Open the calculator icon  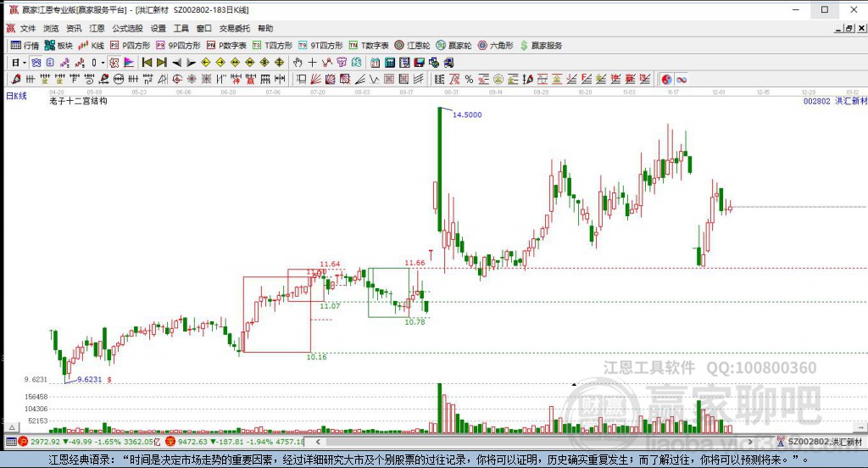click(390, 63)
